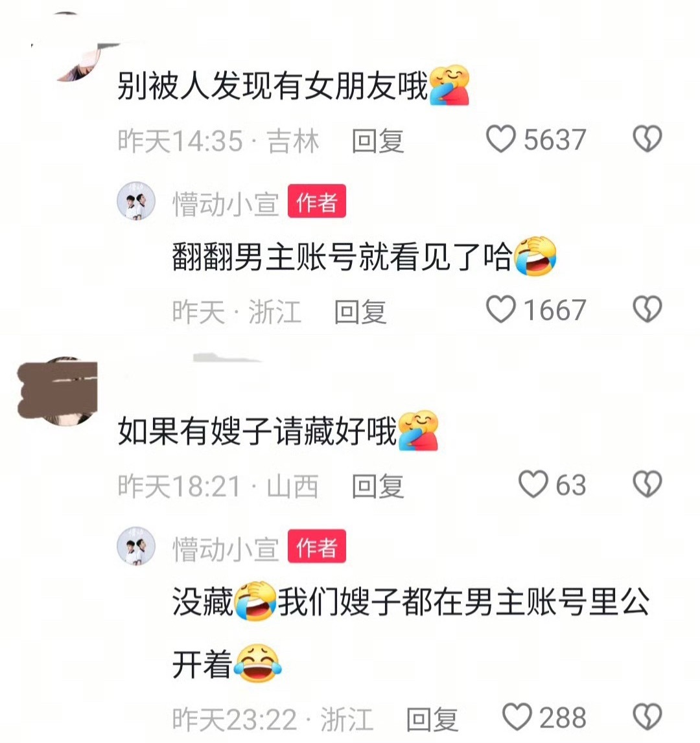
Task: Open first 懵动小宣 username profile link
Action: pos(226,204)
